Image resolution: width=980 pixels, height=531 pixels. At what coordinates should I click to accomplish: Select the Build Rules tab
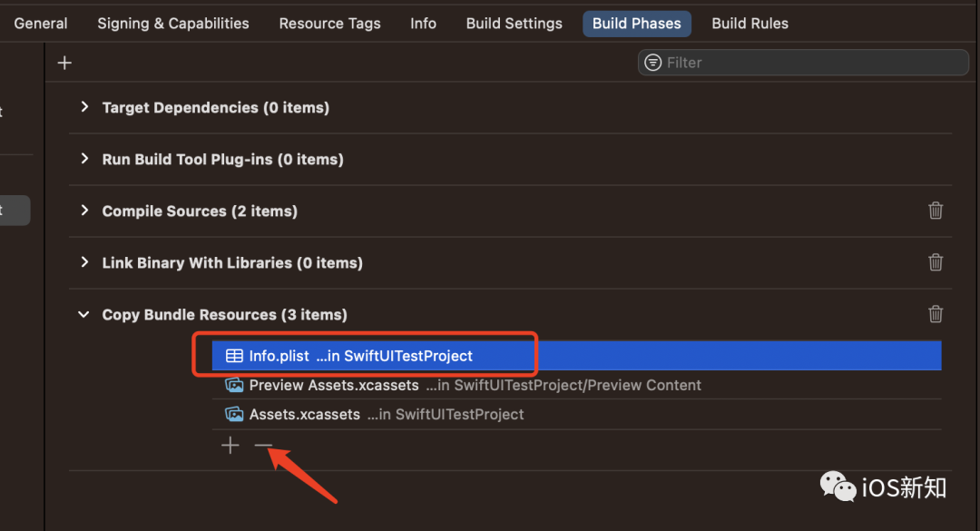[750, 23]
